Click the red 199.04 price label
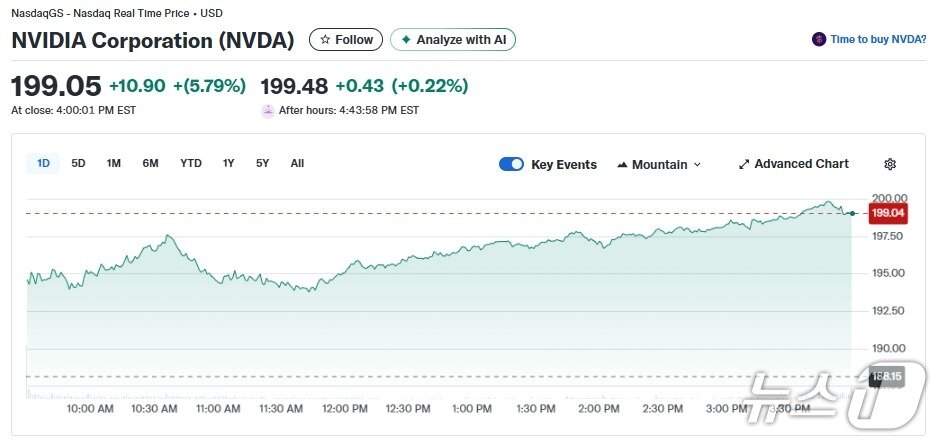 (x=888, y=213)
